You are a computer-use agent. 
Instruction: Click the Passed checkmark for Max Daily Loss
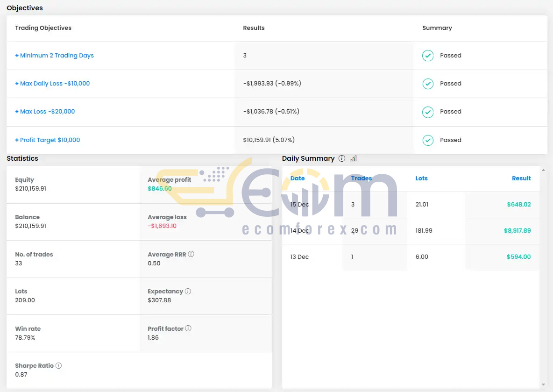pos(428,84)
